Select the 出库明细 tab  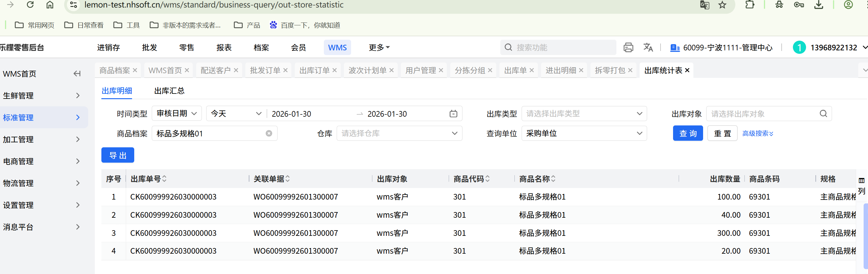(x=117, y=91)
